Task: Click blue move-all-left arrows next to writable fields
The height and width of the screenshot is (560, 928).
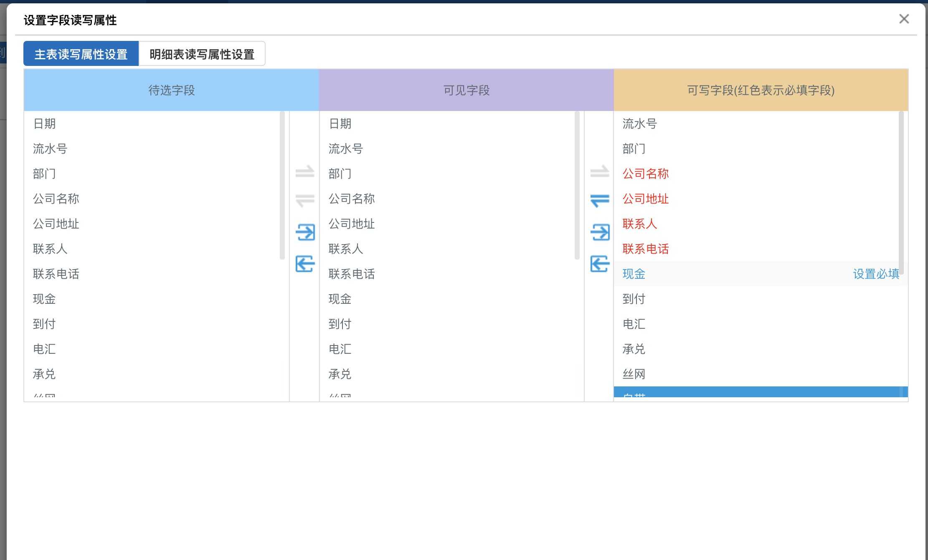Action: point(600,200)
